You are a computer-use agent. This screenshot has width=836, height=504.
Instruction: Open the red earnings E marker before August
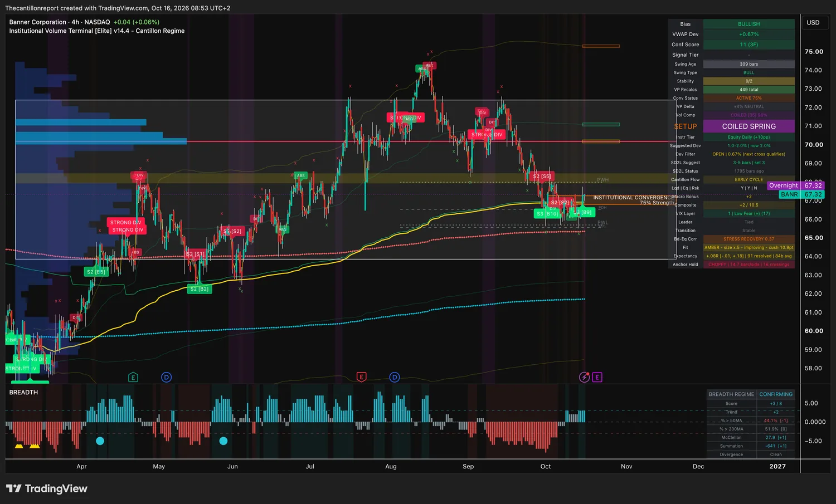[x=361, y=377]
